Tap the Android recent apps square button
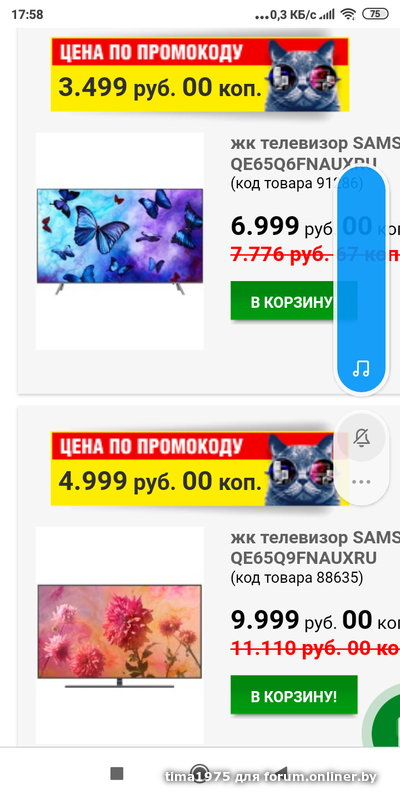 [x=117, y=773]
